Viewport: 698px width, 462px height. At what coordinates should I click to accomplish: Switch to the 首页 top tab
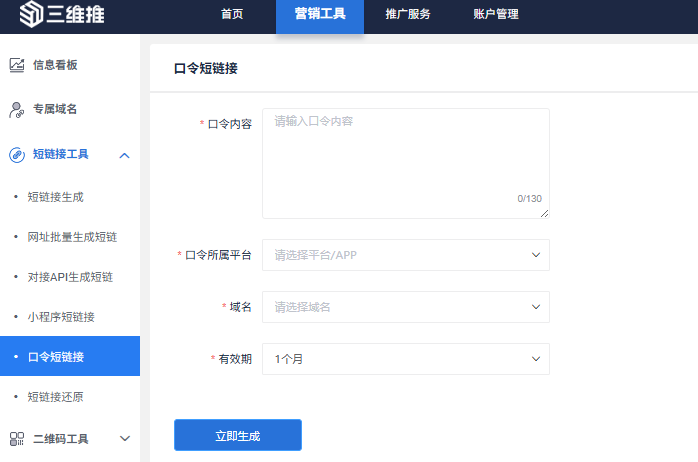(232, 14)
